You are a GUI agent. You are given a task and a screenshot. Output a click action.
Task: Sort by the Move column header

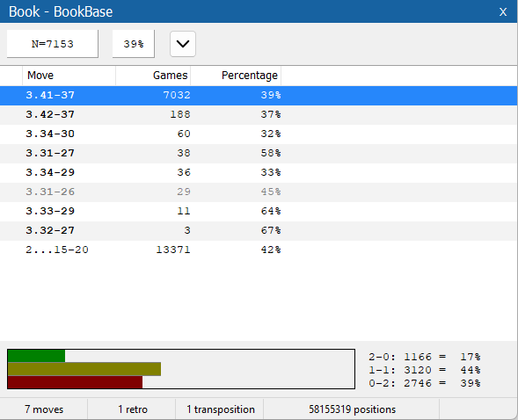(x=69, y=76)
